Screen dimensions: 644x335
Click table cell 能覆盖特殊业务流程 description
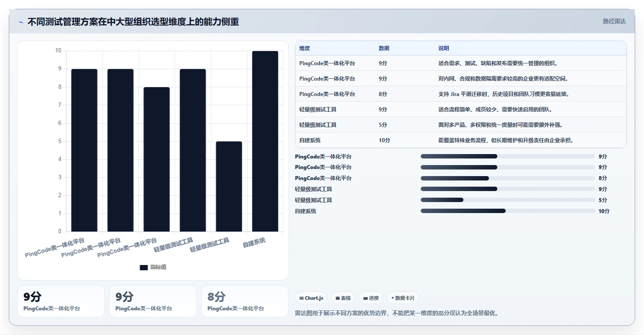click(506, 140)
